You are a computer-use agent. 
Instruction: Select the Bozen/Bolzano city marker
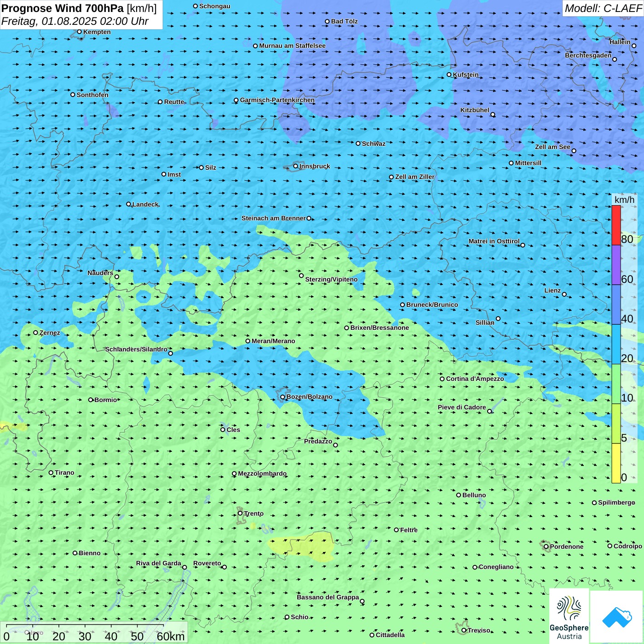(x=283, y=397)
